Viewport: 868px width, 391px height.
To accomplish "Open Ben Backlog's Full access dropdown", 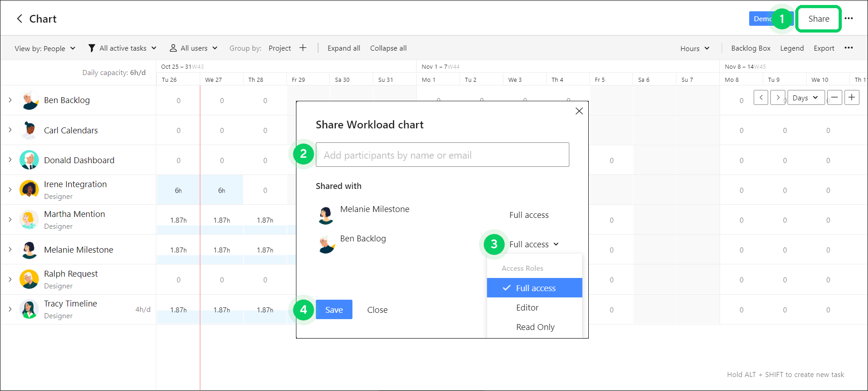I will pos(534,244).
